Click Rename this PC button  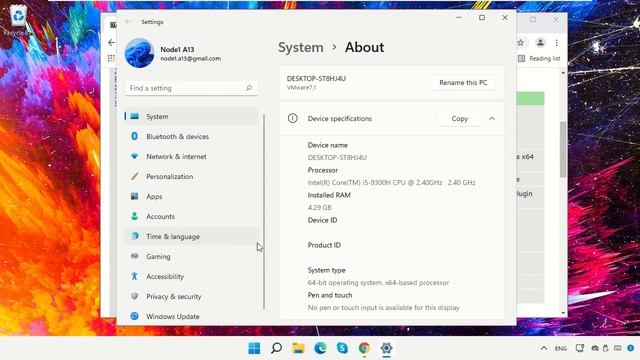pyautogui.click(x=463, y=82)
